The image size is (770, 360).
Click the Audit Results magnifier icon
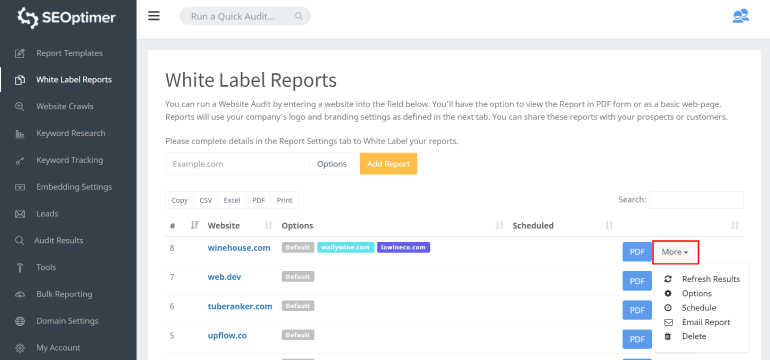click(20, 241)
